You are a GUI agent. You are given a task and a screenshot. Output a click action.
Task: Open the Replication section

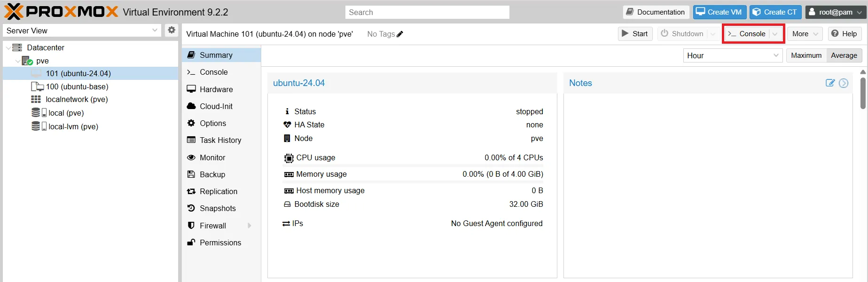(x=221, y=191)
